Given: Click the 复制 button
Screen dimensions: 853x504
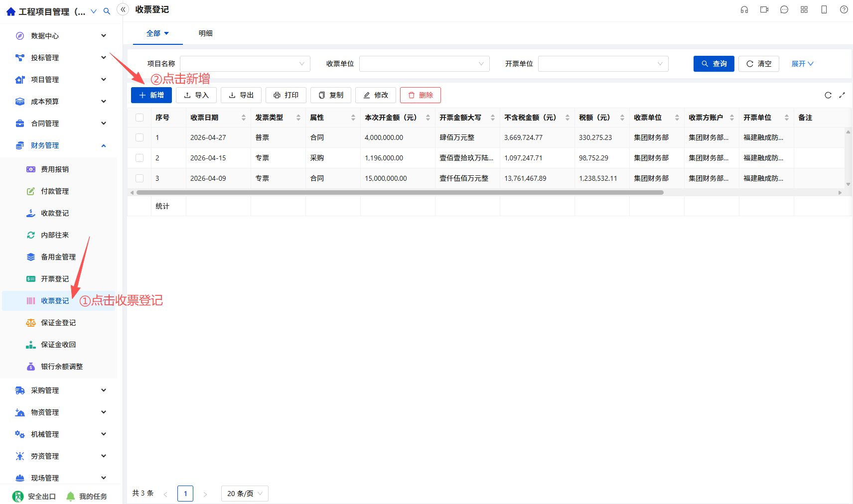Looking at the screenshot, I should pos(331,95).
